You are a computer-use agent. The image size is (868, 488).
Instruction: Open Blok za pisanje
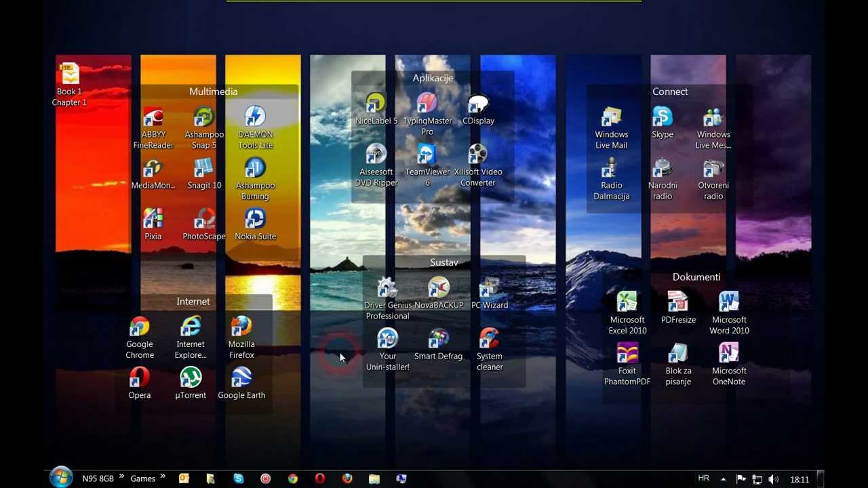click(x=678, y=364)
